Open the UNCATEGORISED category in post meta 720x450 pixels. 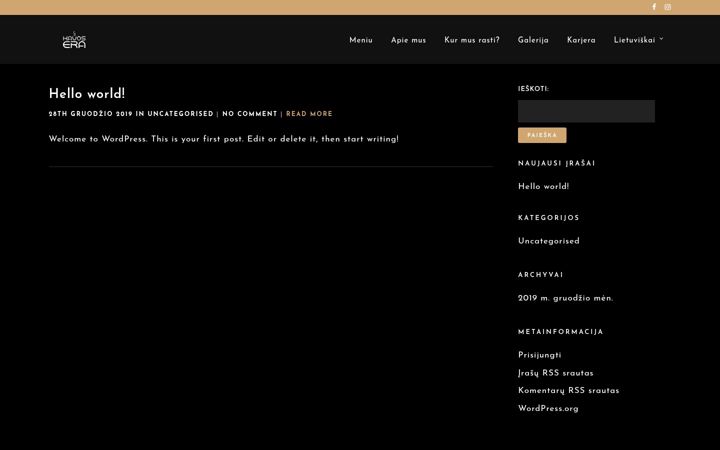180,114
